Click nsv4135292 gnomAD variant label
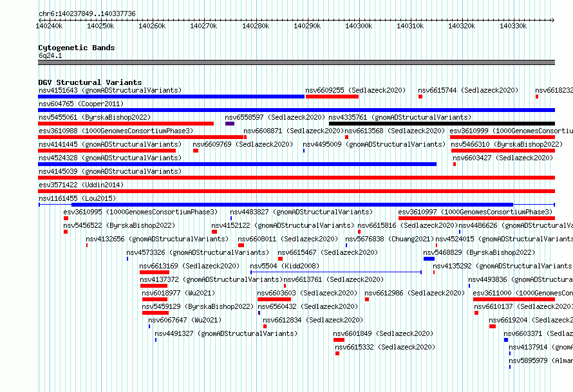 502,266
